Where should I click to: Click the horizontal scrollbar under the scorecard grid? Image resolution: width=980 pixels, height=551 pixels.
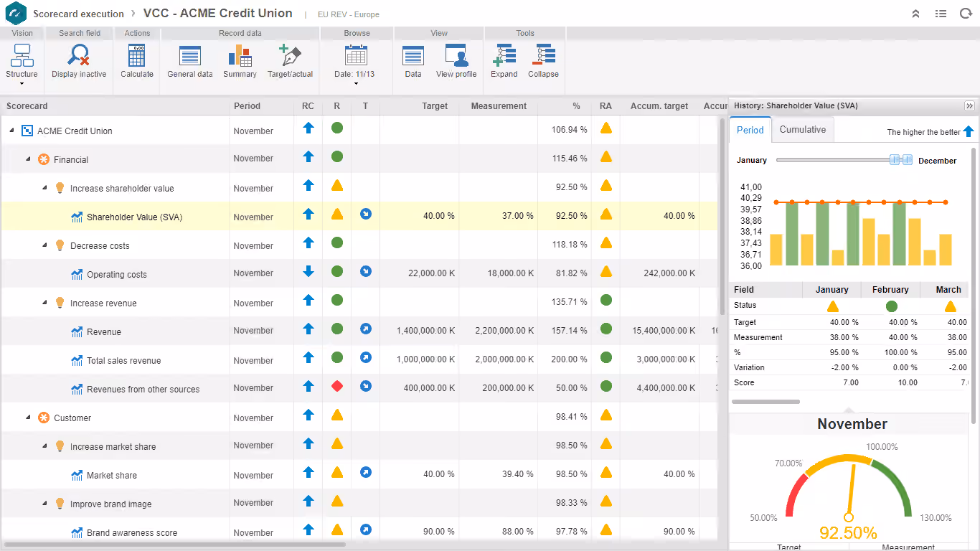pos(175,545)
